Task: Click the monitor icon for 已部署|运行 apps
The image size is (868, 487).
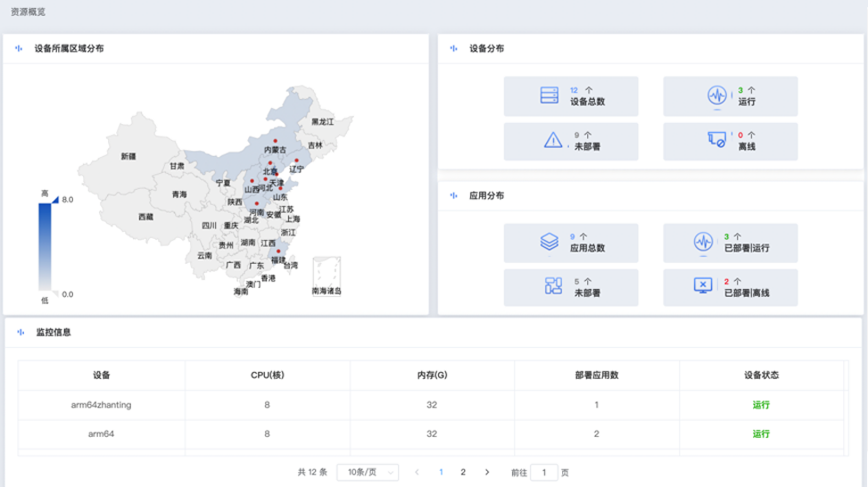Action: pyautogui.click(x=704, y=243)
